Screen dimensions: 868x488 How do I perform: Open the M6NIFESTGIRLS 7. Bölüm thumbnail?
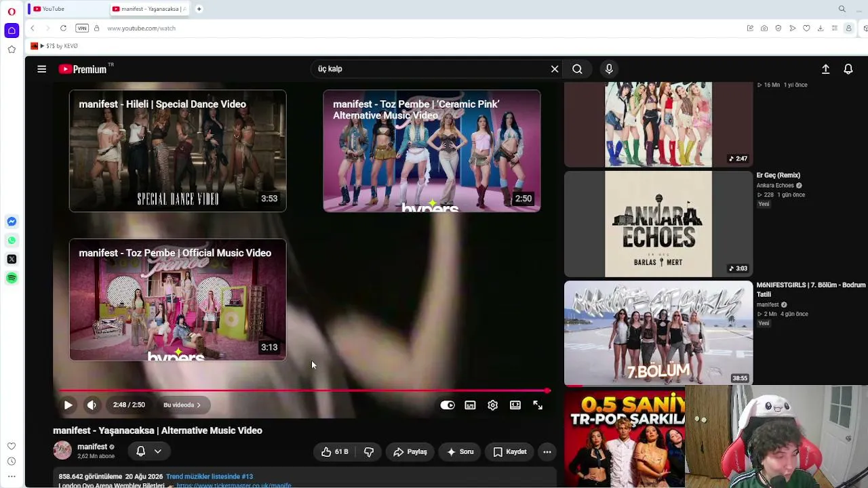pyautogui.click(x=658, y=333)
